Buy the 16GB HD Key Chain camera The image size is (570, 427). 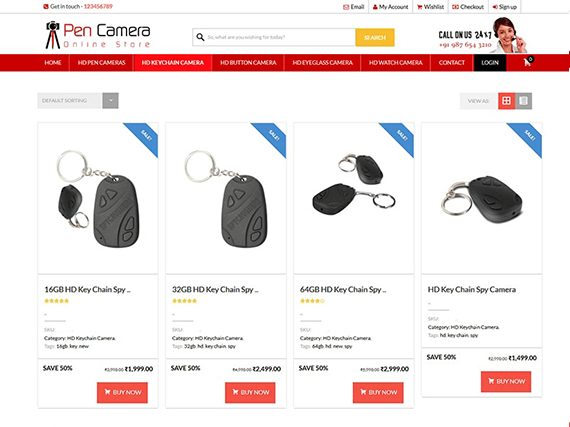click(122, 392)
